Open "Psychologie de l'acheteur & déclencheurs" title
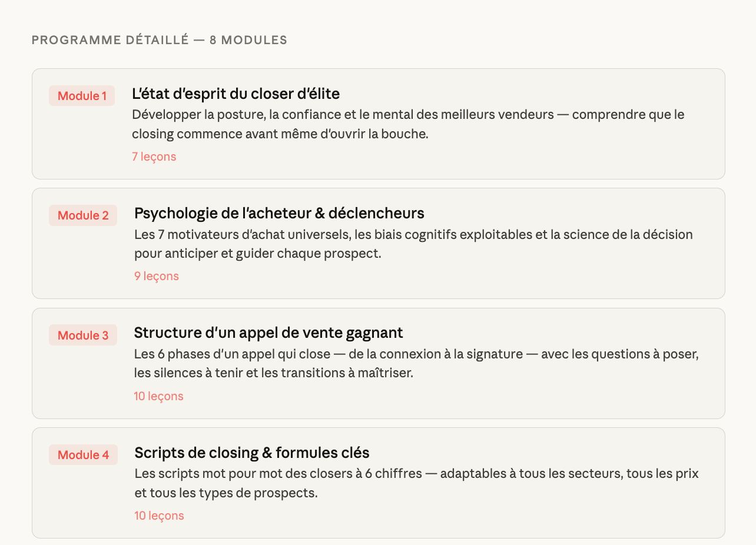Image resolution: width=756 pixels, height=545 pixels. tap(279, 213)
